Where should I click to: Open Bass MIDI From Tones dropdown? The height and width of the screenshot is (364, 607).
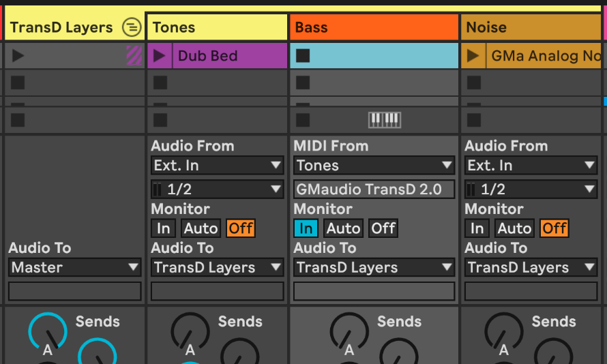[374, 166]
